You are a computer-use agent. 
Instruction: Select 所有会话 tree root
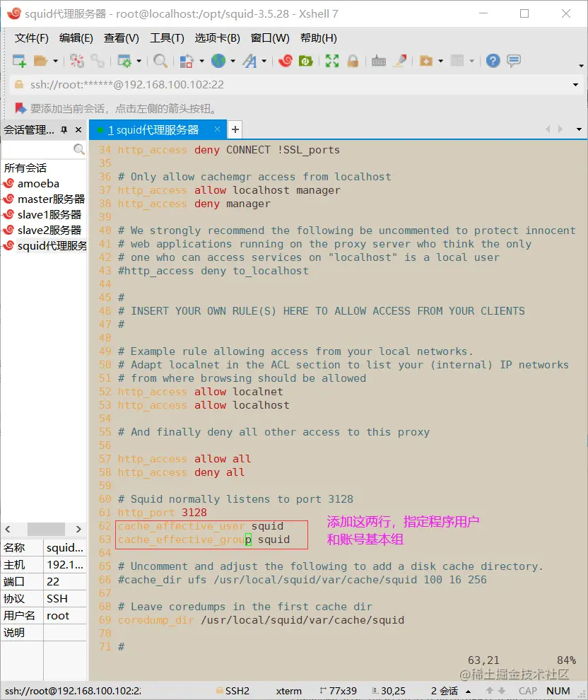(25, 168)
